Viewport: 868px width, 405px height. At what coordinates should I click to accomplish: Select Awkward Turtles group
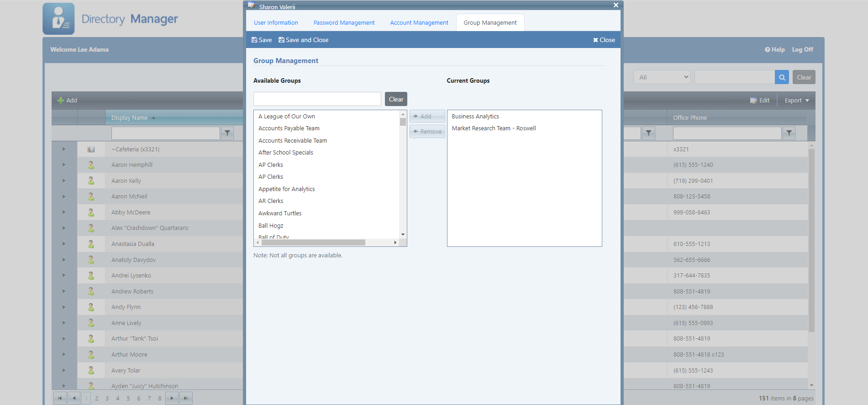(x=280, y=213)
